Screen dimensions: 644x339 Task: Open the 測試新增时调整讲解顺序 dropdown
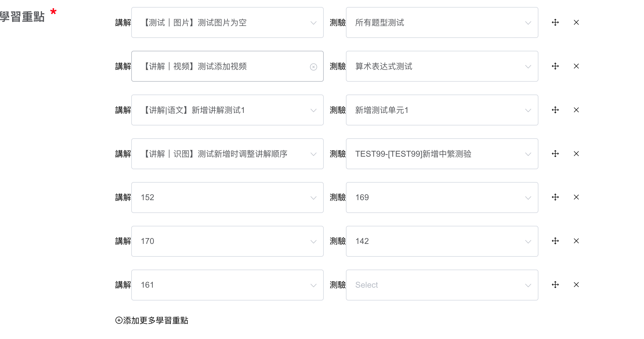coord(227,154)
